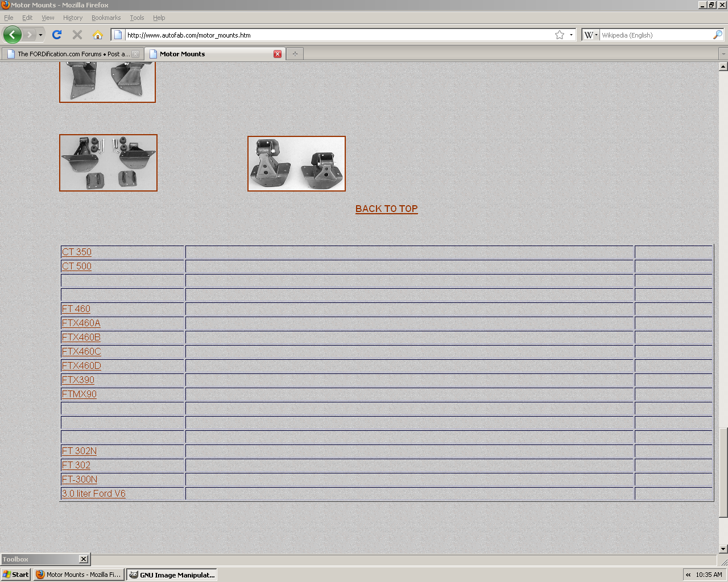
Task: Click the Wikipedia search input field
Action: [656, 35]
